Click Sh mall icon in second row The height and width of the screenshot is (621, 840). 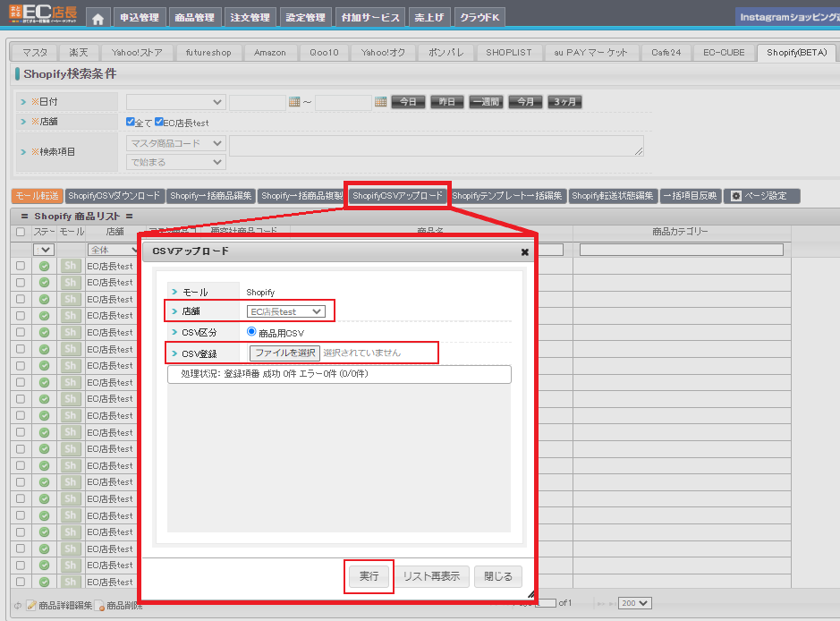[x=70, y=283]
